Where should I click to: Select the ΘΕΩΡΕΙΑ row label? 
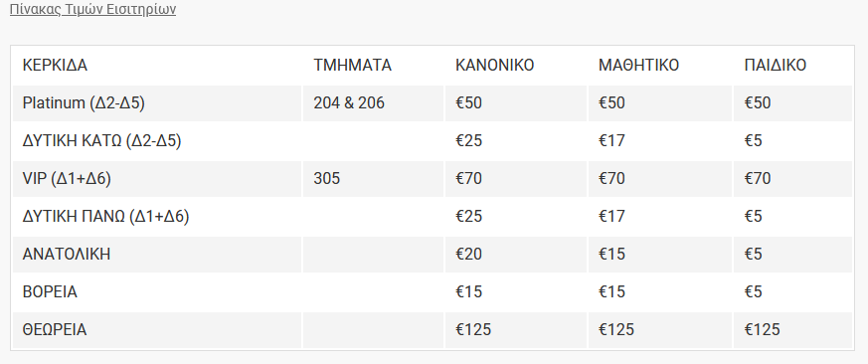pos(55,329)
